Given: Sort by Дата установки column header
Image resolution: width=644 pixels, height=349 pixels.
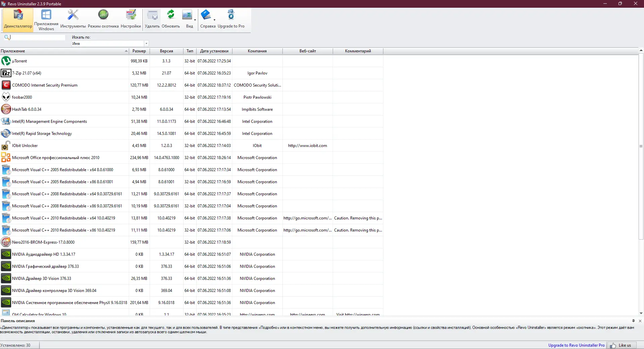Looking at the screenshot, I should pyautogui.click(x=214, y=51).
